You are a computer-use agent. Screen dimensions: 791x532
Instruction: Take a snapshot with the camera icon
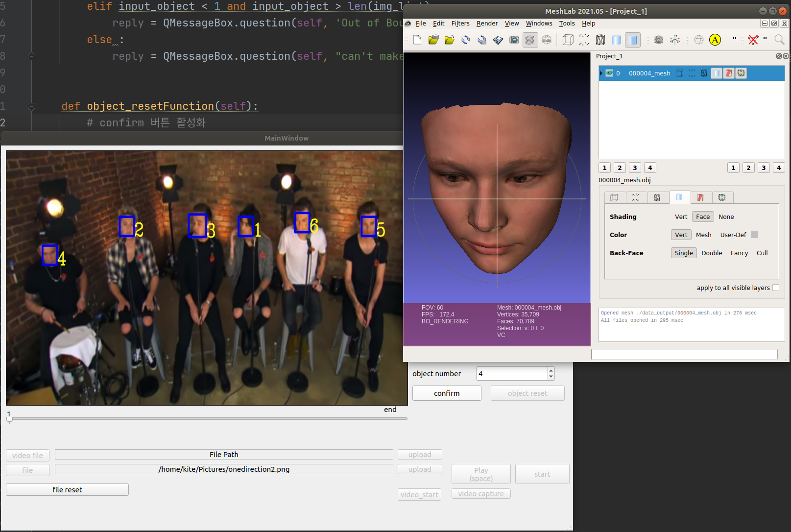[514, 40]
